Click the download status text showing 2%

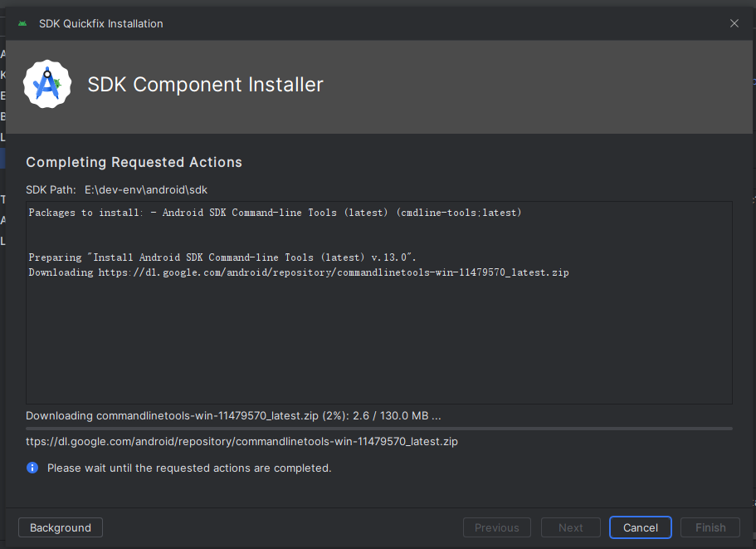point(233,415)
